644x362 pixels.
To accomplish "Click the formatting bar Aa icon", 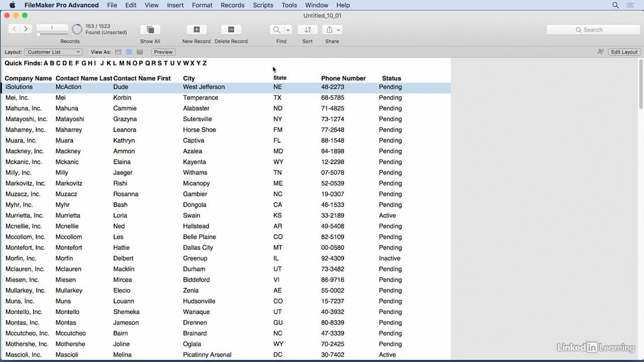I will click(x=600, y=52).
